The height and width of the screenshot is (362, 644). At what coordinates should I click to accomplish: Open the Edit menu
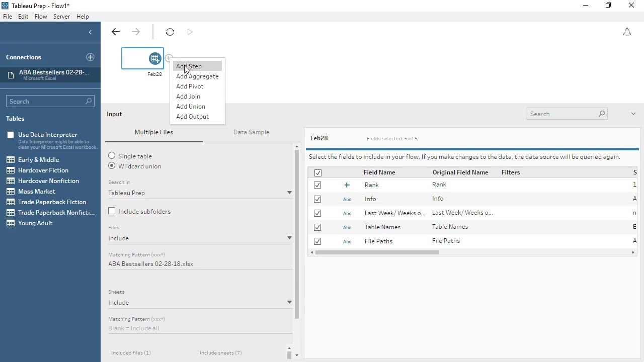(x=23, y=17)
